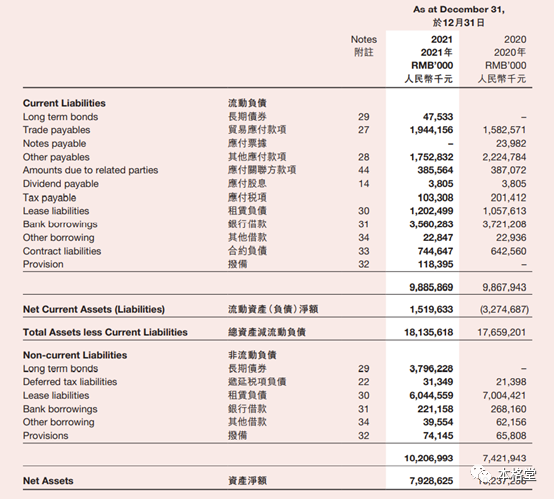Select the 2021 Bank borrowings value 3,560,283

pos(431,224)
